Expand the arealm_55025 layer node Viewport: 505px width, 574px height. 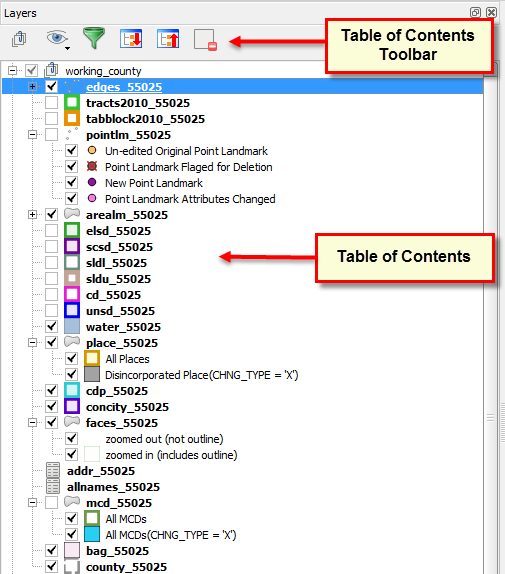33,215
